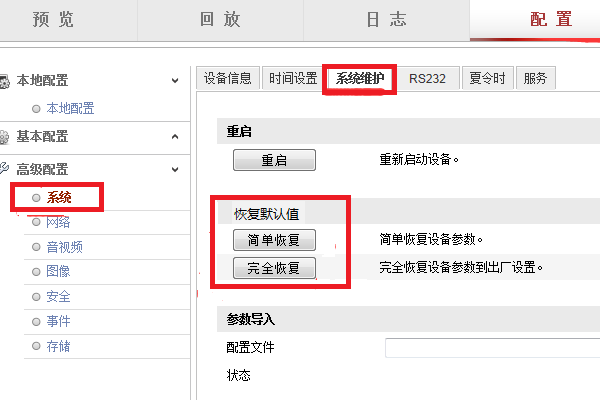Click the 基本配置 gear icon
This screenshot has width=600, height=400.
click(5, 136)
